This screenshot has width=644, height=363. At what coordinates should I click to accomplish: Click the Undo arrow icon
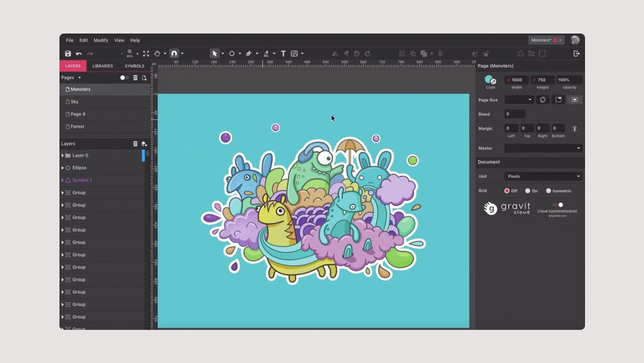pos(78,54)
